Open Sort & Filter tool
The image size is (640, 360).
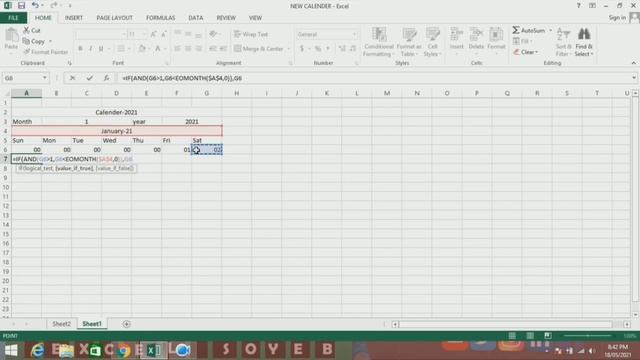[563, 42]
